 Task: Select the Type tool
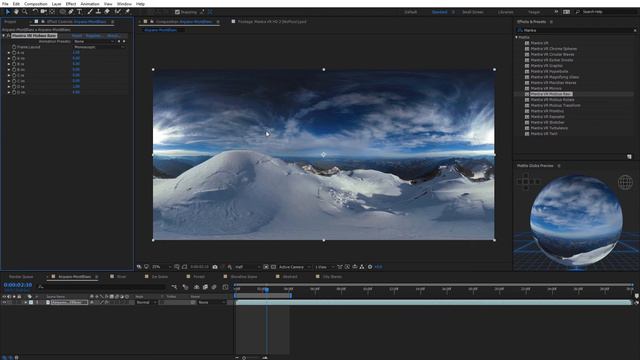click(x=80, y=12)
